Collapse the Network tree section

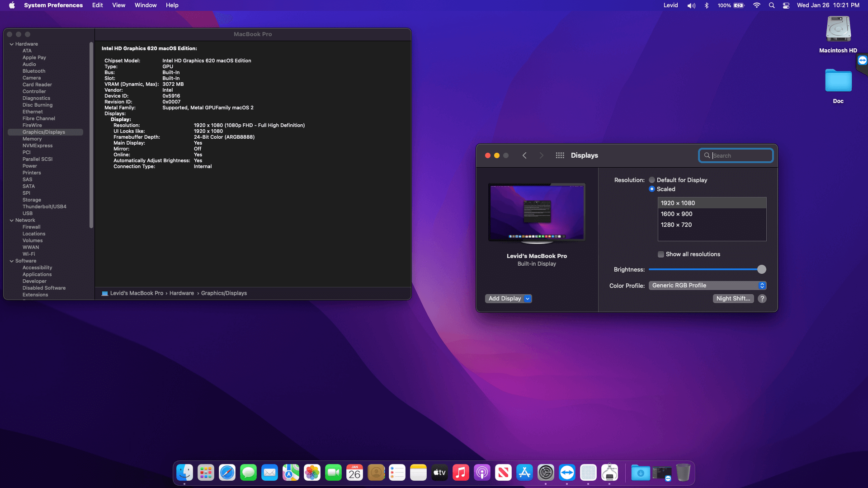pyautogui.click(x=11, y=220)
